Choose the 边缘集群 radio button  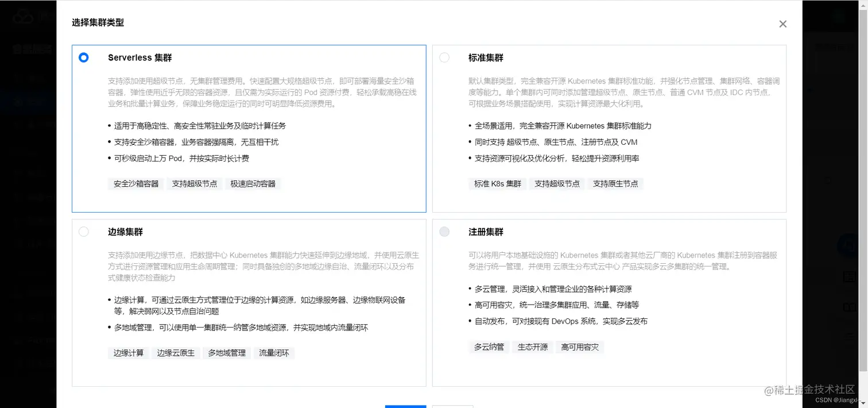point(84,232)
